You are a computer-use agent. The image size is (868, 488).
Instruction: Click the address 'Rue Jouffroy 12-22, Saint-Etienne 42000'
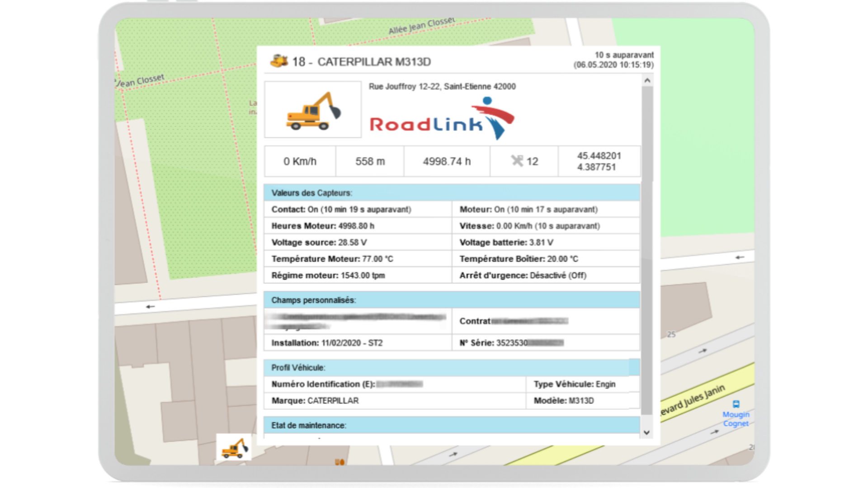tap(442, 86)
